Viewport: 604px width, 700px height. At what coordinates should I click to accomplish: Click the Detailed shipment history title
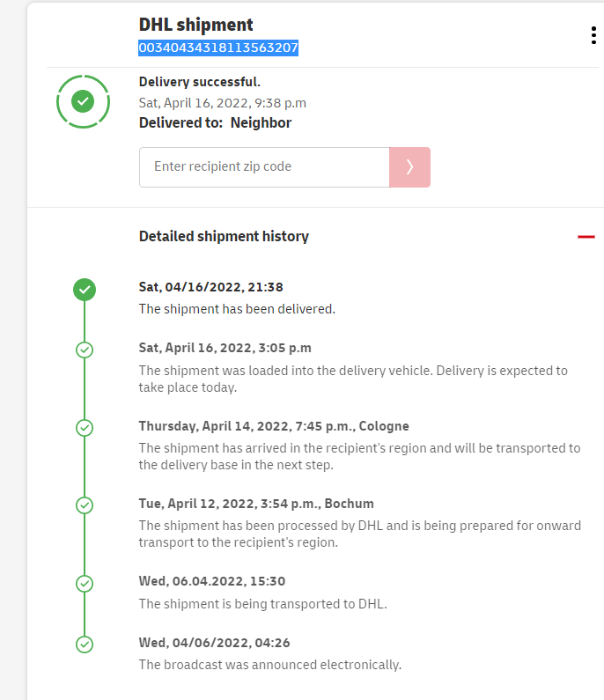click(x=224, y=236)
